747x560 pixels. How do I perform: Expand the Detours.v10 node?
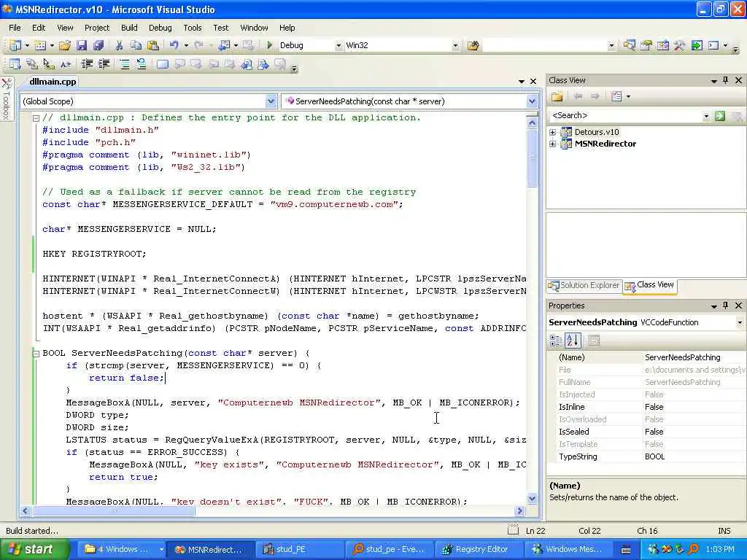click(x=553, y=133)
